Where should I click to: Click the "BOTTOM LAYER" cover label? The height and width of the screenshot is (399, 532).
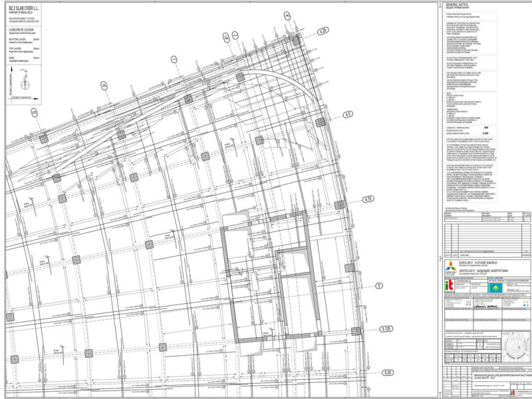pos(17,39)
